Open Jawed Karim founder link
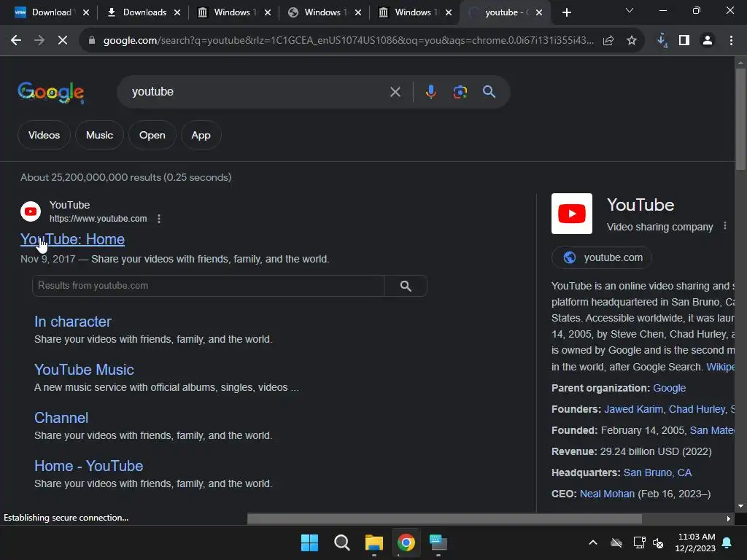Screen dimensions: 747x560 click(633, 409)
